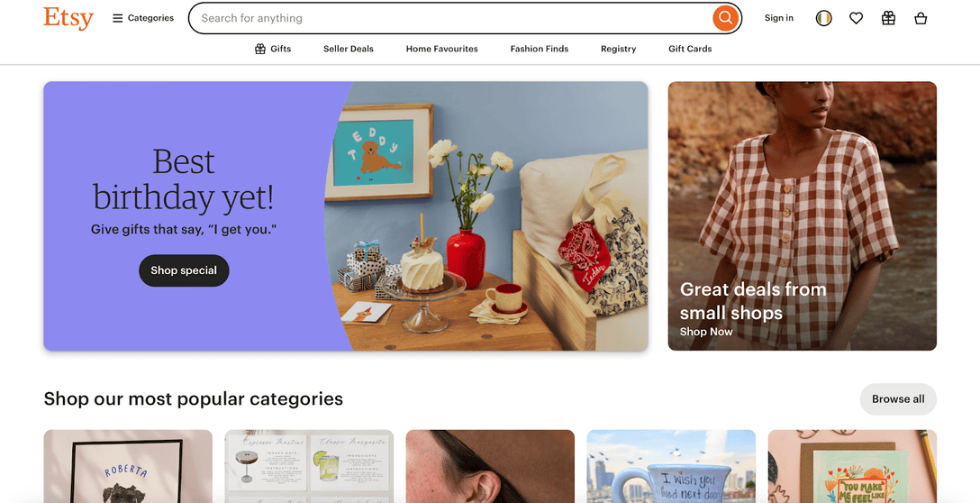Image resolution: width=980 pixels, height=503 pixels.
Task: Open Gift Cards page
Action: tap(690, 49)
